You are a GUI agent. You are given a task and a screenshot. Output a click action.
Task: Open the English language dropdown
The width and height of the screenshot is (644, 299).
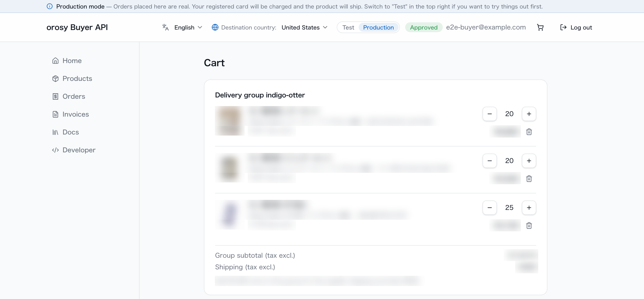tap(188, 27)
